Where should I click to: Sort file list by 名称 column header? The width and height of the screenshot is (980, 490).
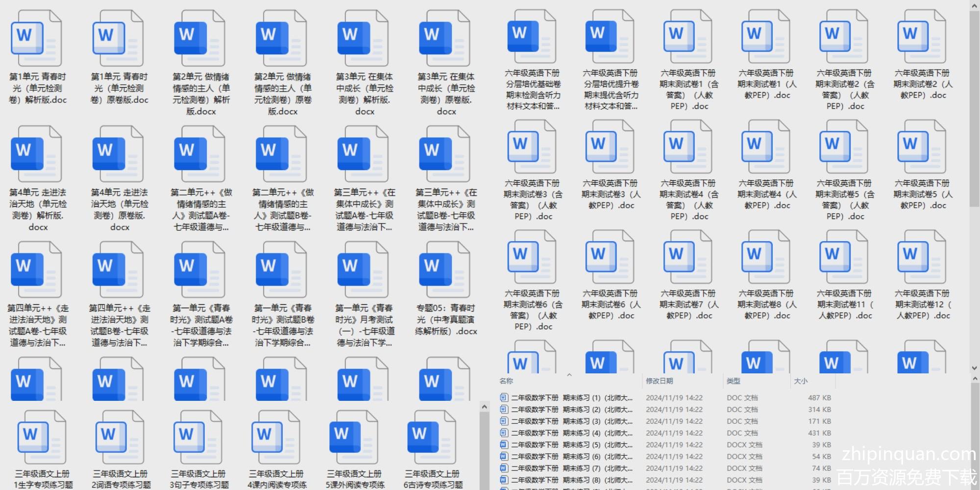tap(506, 381)
